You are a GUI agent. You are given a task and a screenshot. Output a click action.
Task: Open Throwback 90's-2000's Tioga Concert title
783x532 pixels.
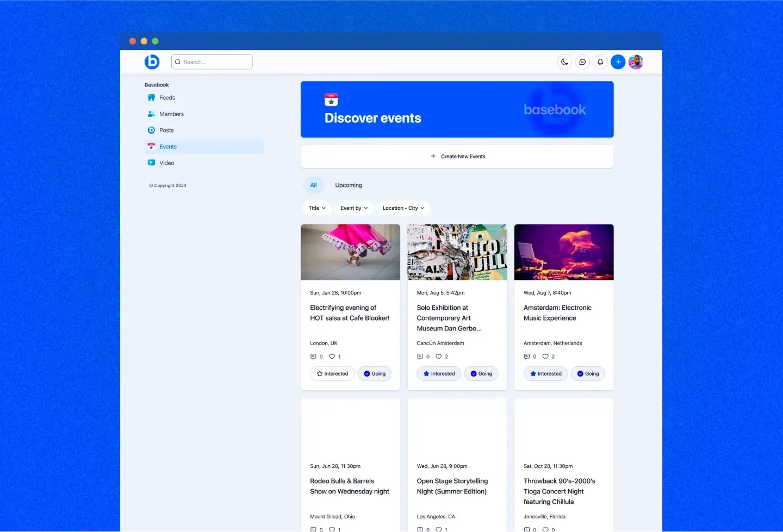point(560,491)
